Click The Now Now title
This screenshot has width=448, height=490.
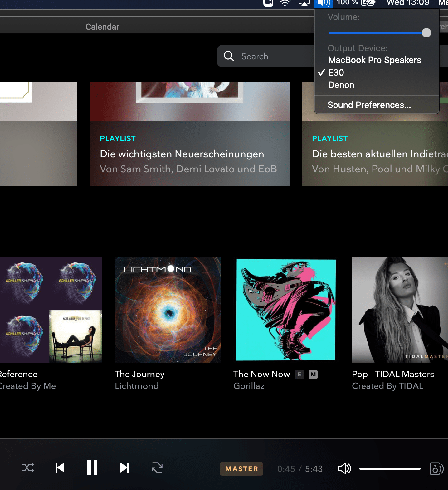[x=261, y=374]
